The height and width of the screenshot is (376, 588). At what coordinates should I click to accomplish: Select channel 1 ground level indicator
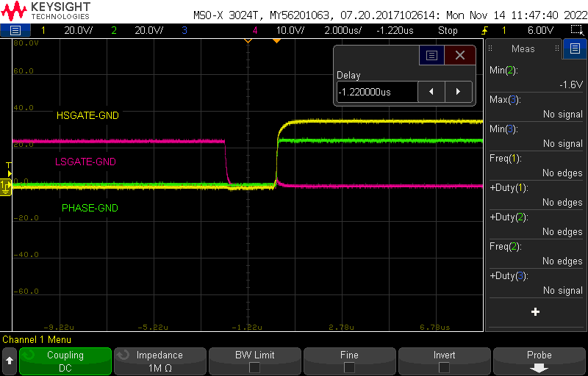point(6,186)
